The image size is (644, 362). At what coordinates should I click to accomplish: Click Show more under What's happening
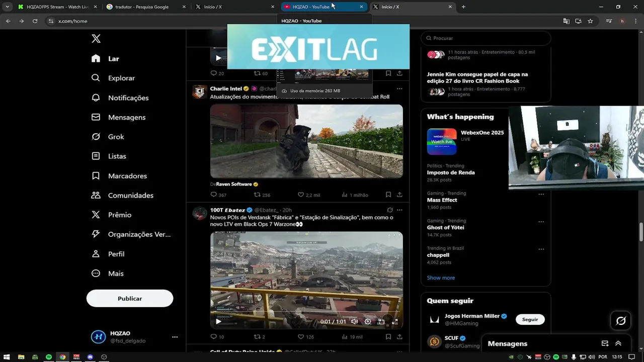click(x=441, y=278)
